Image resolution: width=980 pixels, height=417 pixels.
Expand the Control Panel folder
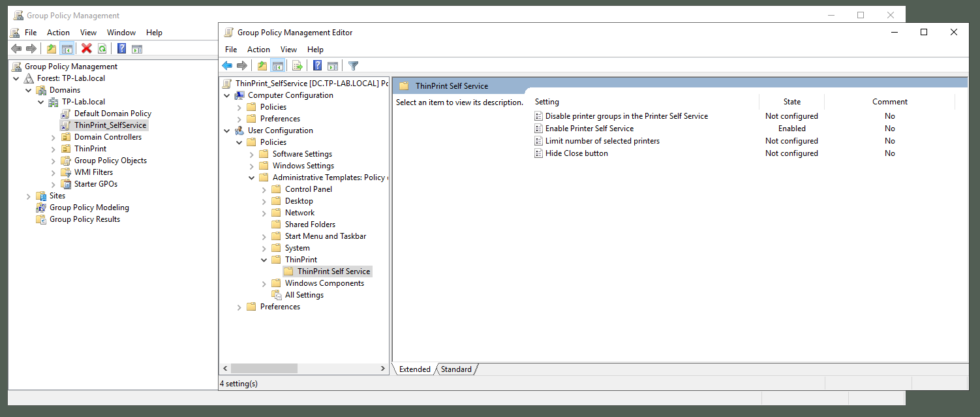pyautogui.click(x=264, y=189)
